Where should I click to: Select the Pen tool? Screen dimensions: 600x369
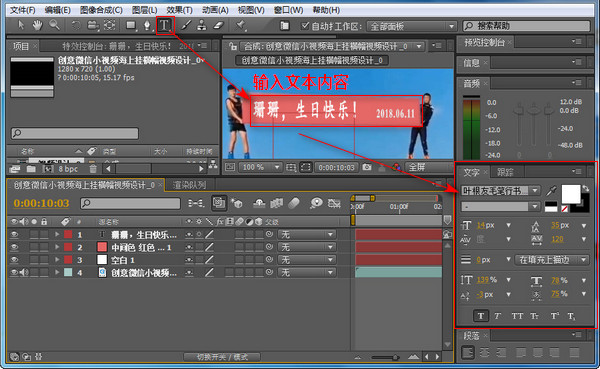147,26
